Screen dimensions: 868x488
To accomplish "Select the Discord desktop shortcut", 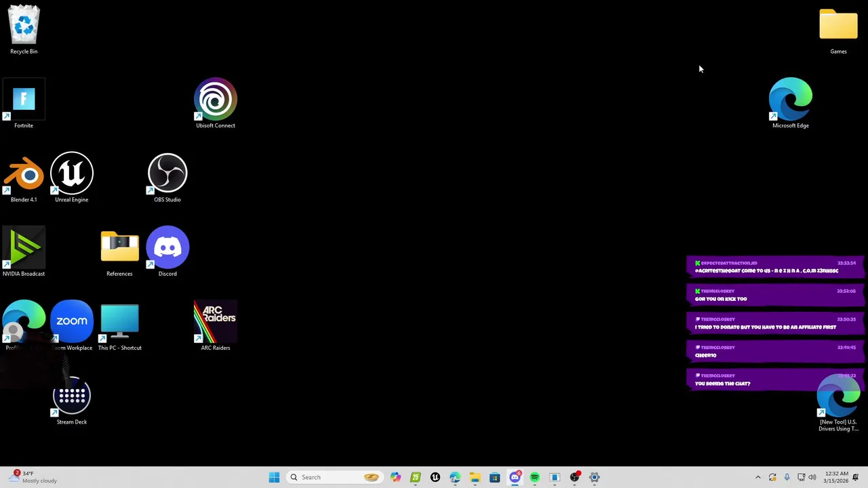I will 167,252.
